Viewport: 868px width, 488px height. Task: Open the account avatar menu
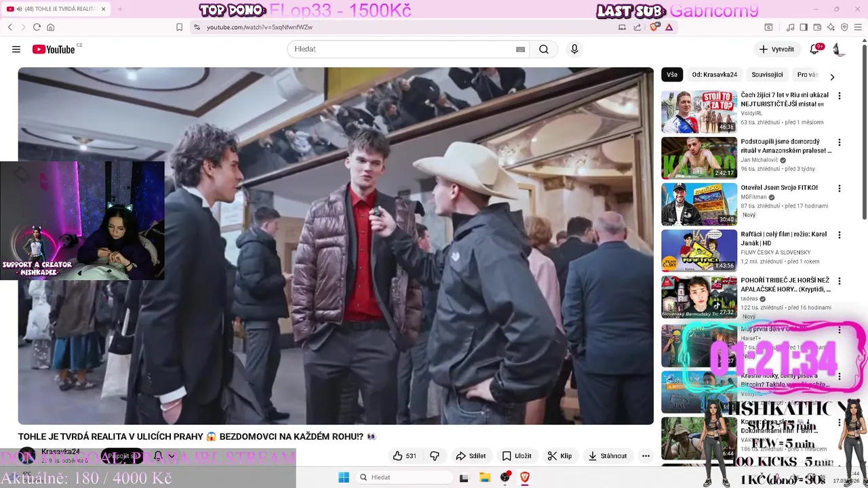point(838,49)
